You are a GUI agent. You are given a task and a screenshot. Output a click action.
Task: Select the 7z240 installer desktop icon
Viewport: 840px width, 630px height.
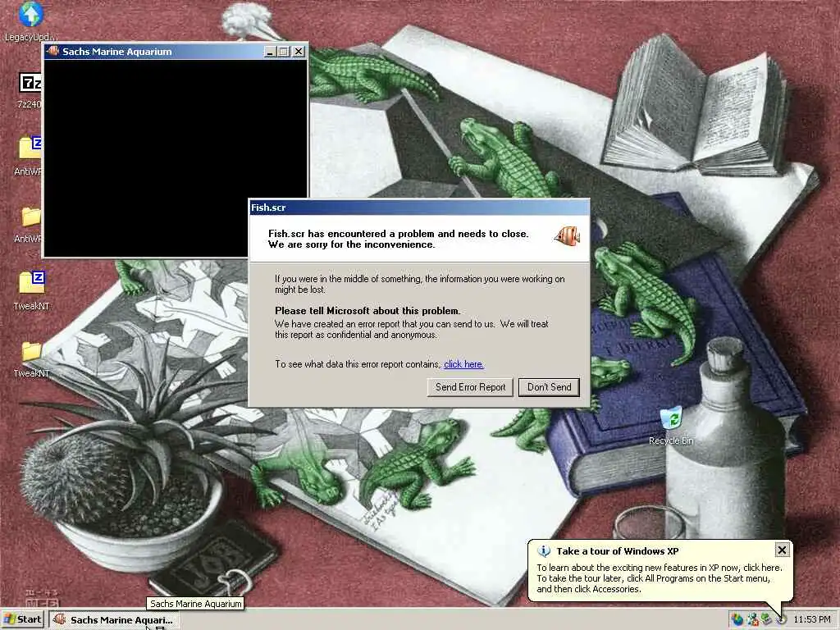[x=30, y=90]
